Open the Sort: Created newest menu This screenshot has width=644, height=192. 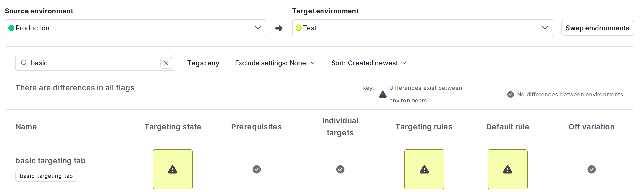pyautogui.click(x=369, y=63)
